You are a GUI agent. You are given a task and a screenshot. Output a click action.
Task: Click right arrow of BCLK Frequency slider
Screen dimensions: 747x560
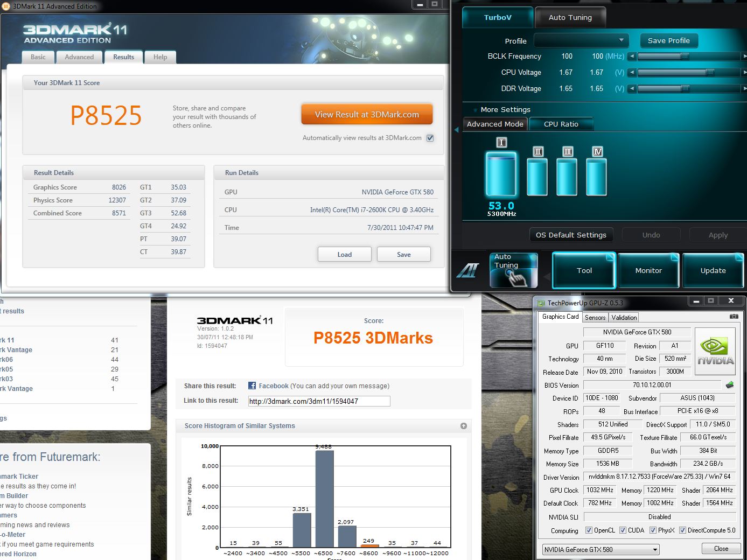(x=744, y=56)
